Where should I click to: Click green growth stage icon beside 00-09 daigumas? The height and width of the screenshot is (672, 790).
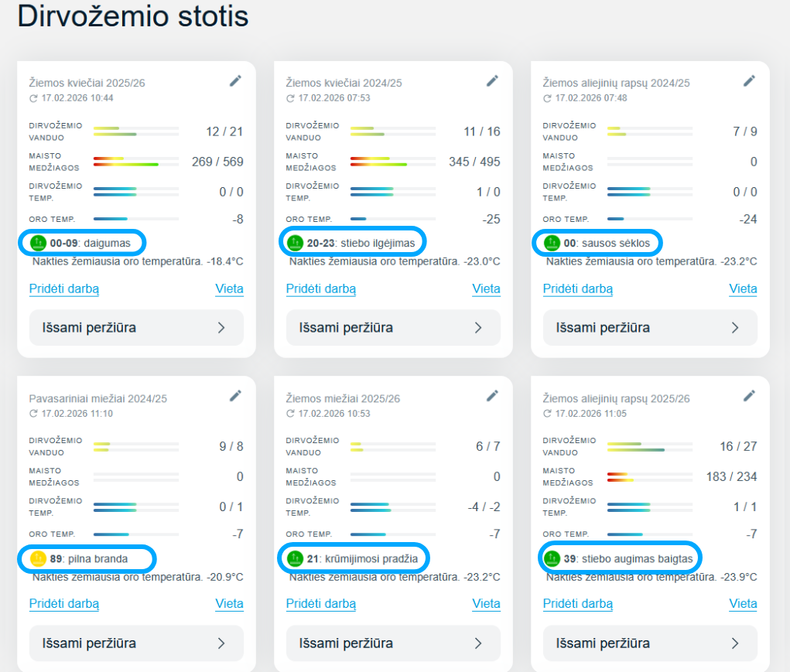[39, 243]
